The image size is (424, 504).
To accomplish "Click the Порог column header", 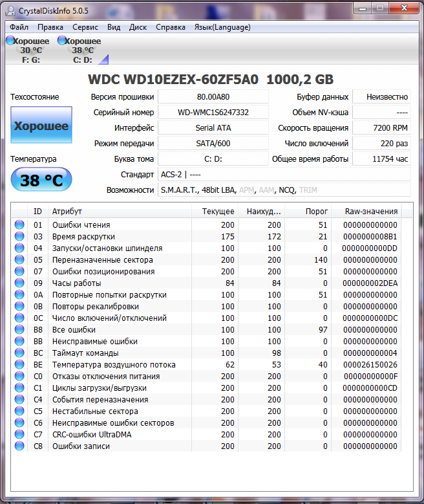I will point(308,211).
